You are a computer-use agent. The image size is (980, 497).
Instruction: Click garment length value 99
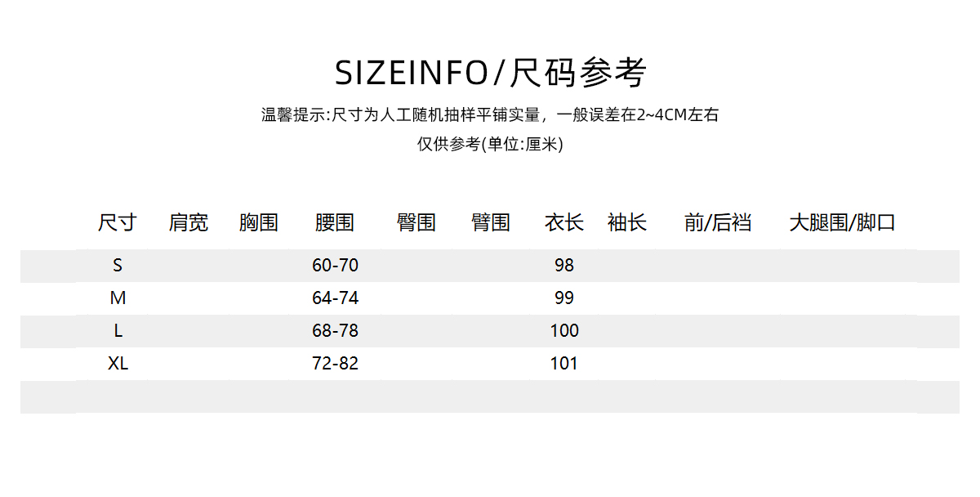[564, 298]
